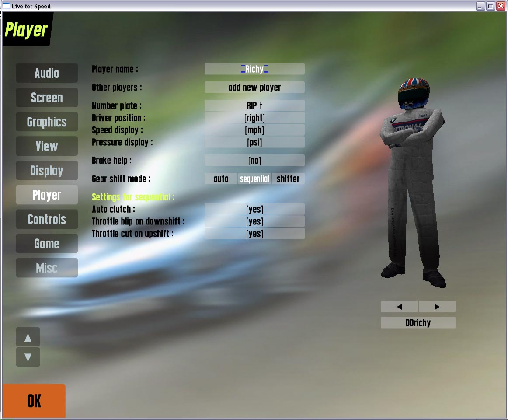The height and width of the screenshot is (420, 508).
Task: Click the add new player button
Action: 254,87
